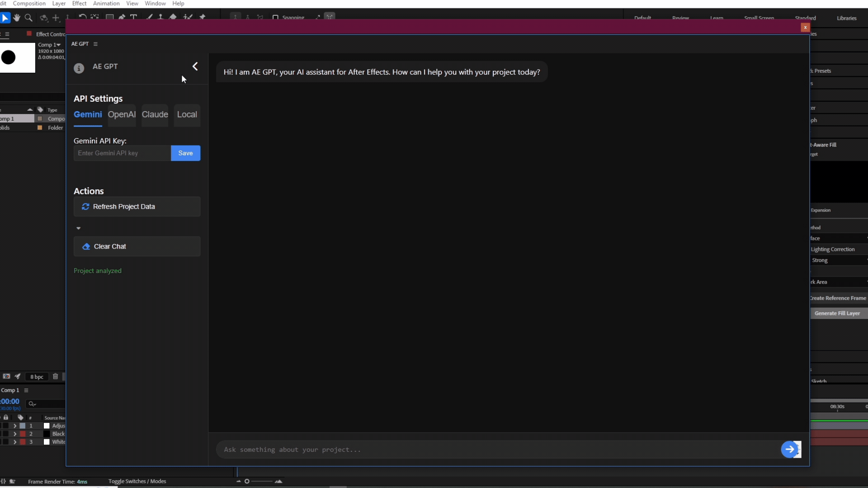Open timeline search options dropdown
The height and width of the screenshot is (488, 868).
(x=32, y=404)
